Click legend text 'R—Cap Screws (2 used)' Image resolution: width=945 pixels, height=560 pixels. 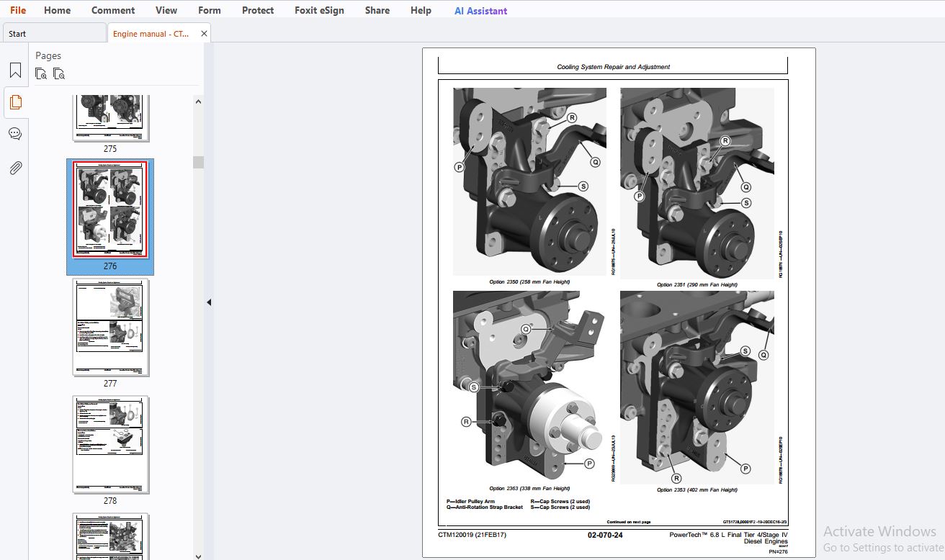pyautogui.click(x=560, y=501)
